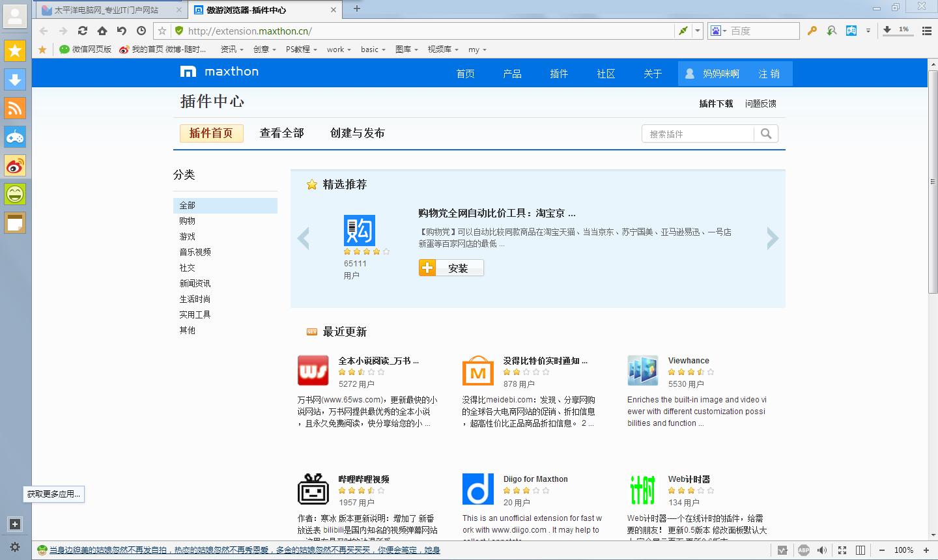Select 创建与发布 tab
Image resolution: width=938 pixels, height=560 pixels.
pyautogui.click(x=357, y=133)
